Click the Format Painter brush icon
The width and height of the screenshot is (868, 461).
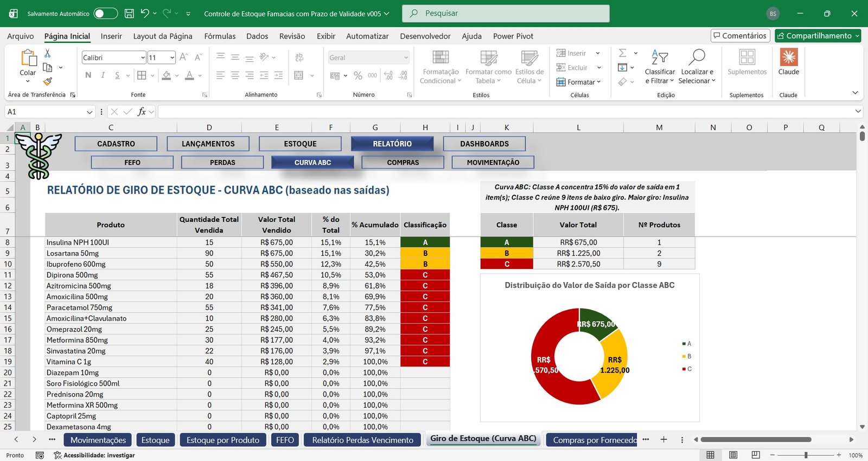(x=48, y=81)
